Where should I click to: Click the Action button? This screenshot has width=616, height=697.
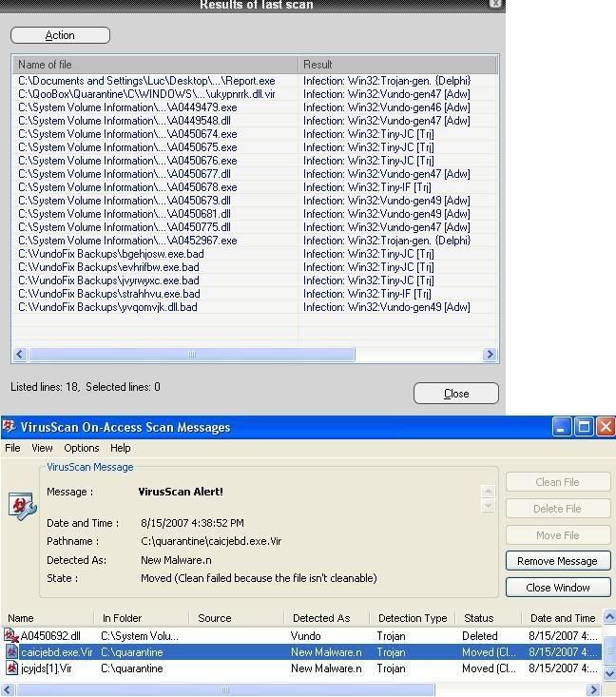coord(60,35)
